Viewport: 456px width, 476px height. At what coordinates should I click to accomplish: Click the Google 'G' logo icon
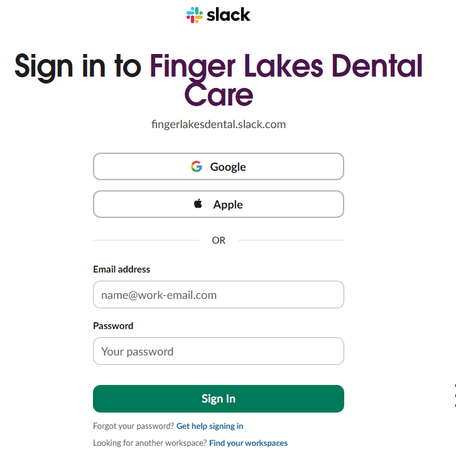[197, 166]
